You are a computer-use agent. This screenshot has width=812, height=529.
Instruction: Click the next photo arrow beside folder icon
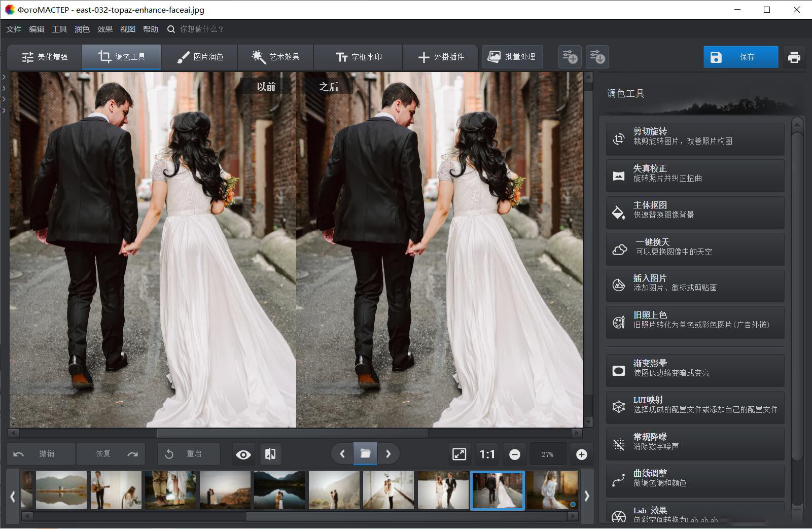pyautogui.click(x=389, y=453)
